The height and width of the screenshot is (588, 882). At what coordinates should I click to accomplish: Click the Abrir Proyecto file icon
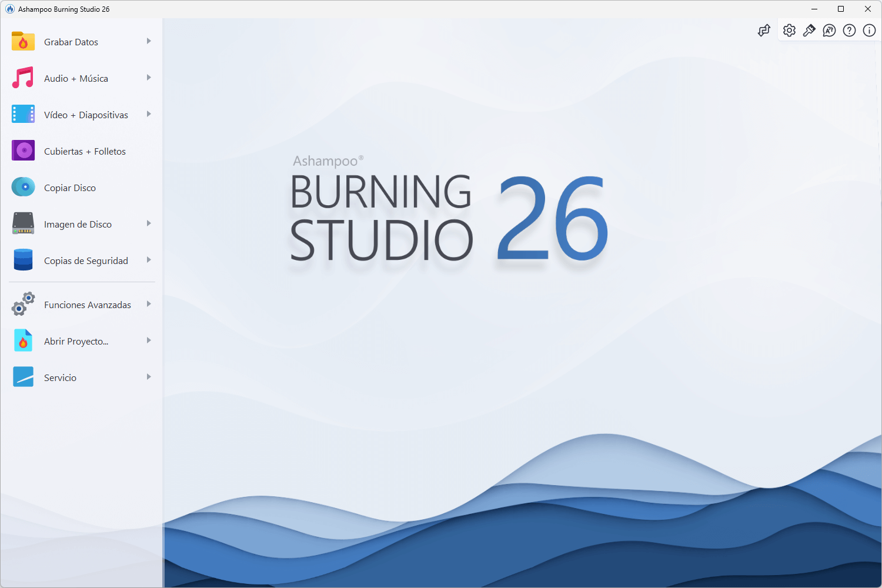pos(23,340)
